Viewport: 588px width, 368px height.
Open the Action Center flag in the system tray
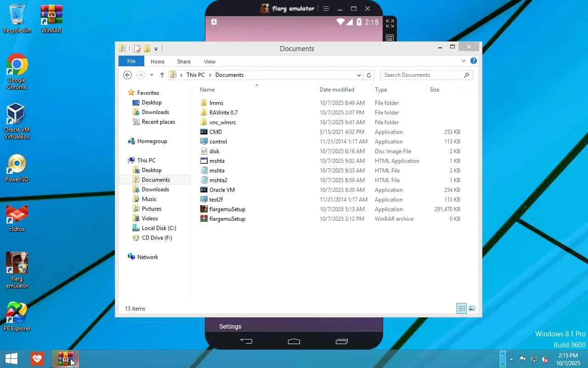tap(523, 359)
